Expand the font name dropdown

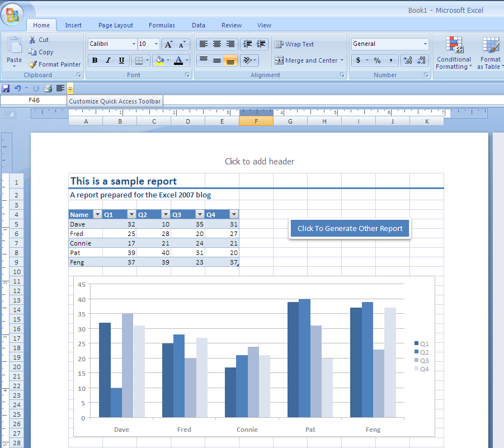point(134,44)
